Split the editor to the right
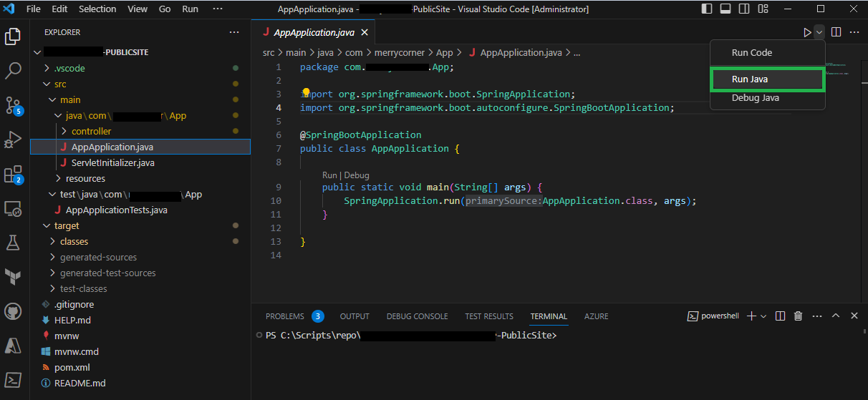Image resolution: width=868 pixels, height=400 pixels. [836, 32]
